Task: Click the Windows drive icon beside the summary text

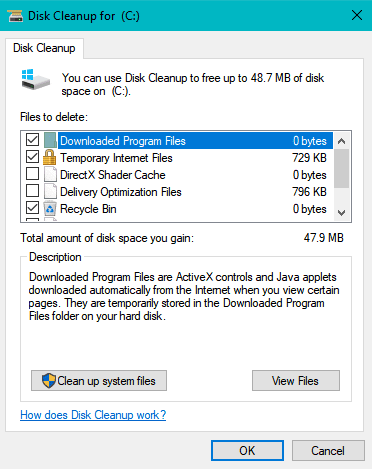Action: (x=35, y=79)
